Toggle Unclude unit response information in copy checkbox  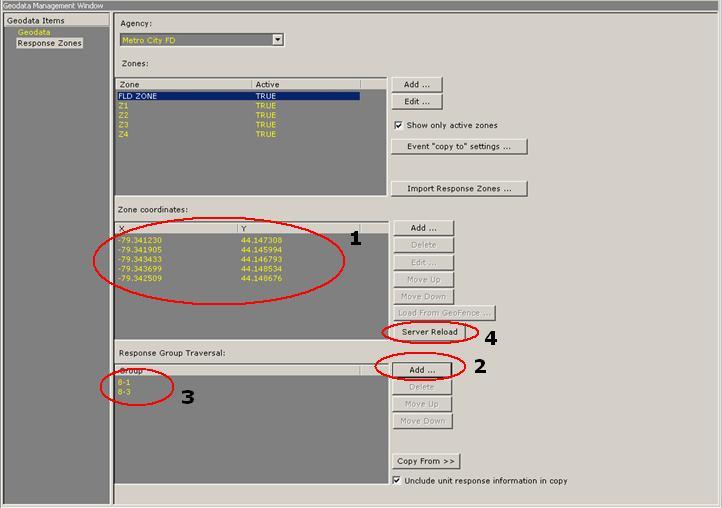point(398,481)
